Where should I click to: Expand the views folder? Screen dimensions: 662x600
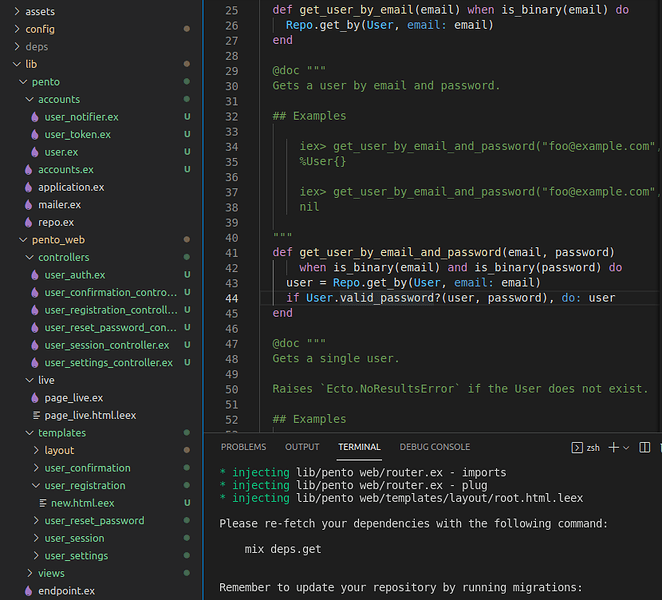click(x=30, y=573)
